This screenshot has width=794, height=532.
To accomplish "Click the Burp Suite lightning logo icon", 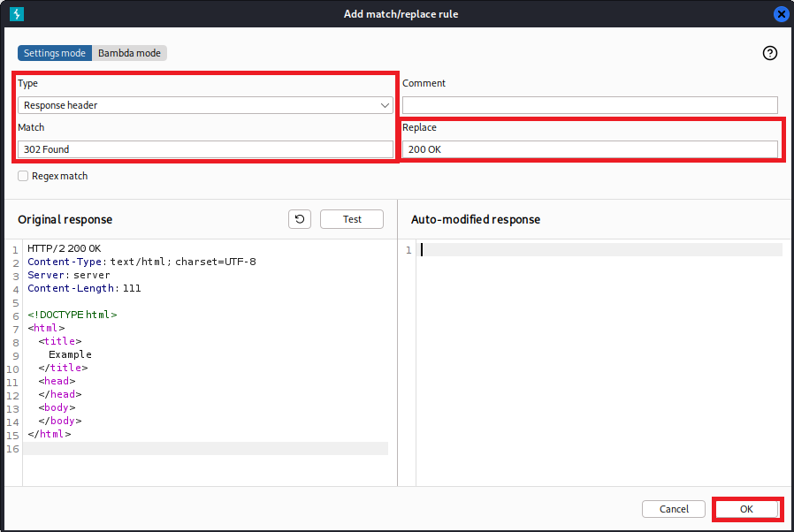I will (16, 13).
